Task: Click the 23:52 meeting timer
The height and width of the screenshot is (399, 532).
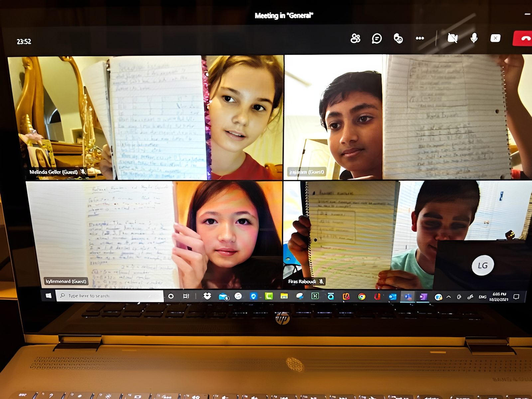Action: (x=24, y=42)
